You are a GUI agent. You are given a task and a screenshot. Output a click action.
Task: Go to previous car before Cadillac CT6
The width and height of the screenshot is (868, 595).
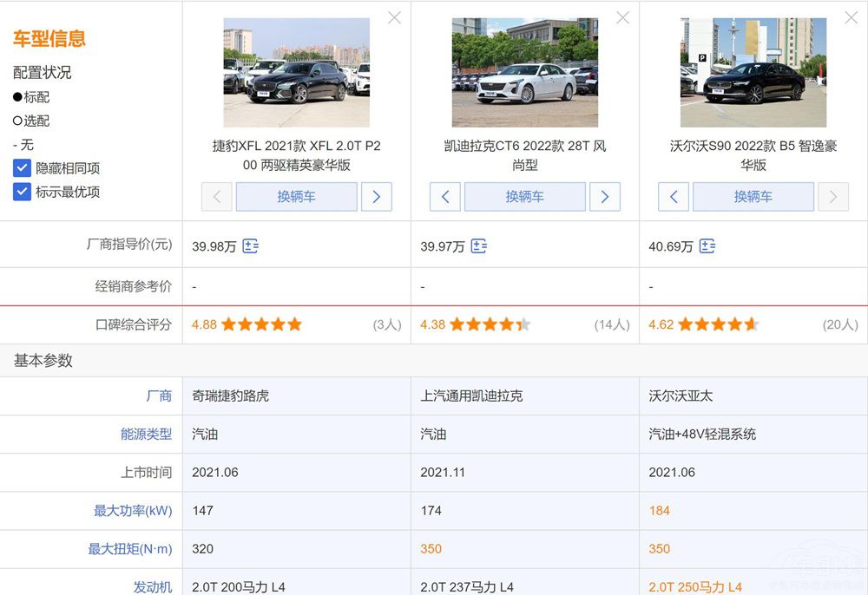coord(445,197)
